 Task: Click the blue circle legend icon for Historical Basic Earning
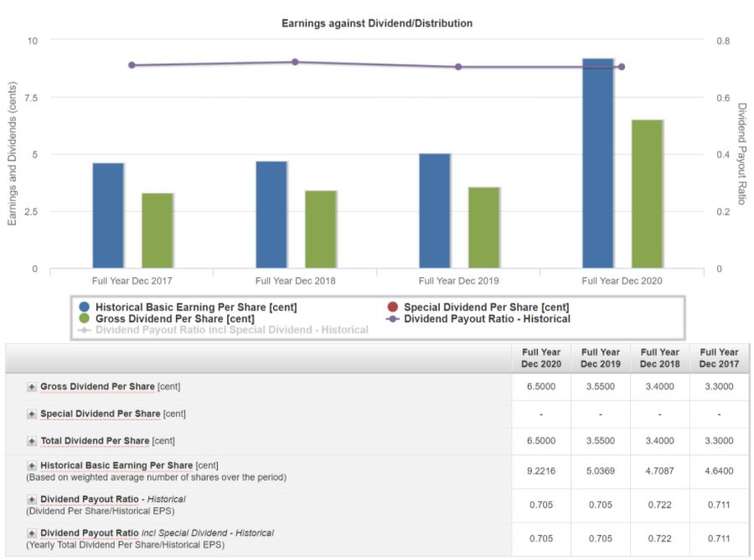(x=85, y=308)
